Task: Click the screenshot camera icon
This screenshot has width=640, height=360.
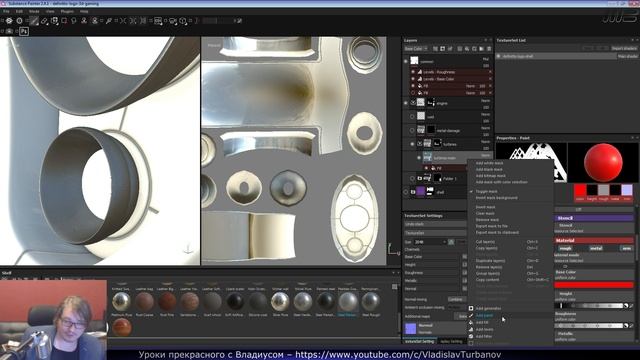Action: pos(9,31)
